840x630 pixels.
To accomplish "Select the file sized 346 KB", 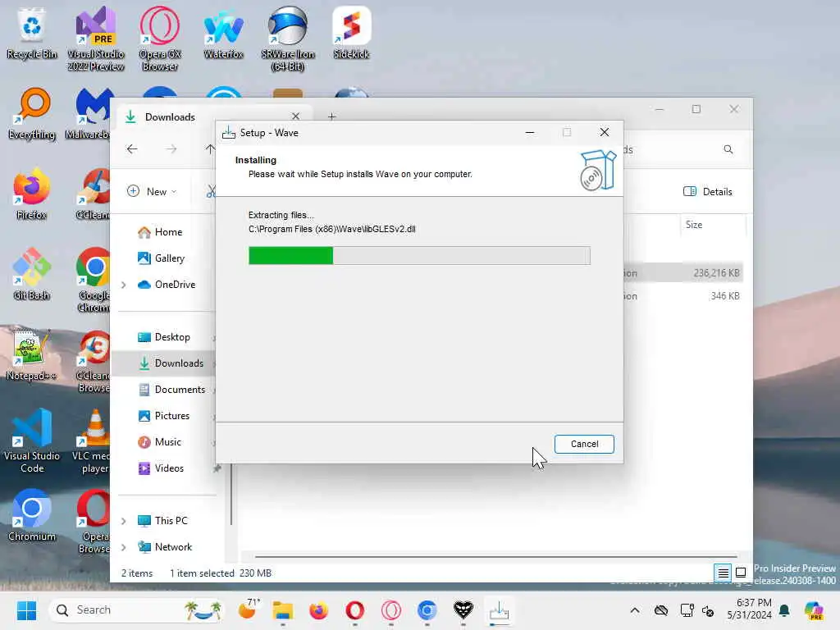I will click(x=683, y=295).
